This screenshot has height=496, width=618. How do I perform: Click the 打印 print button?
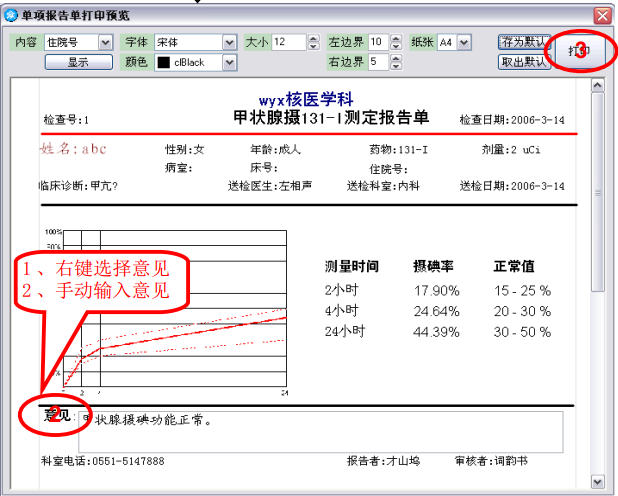(x=579, y=51)
